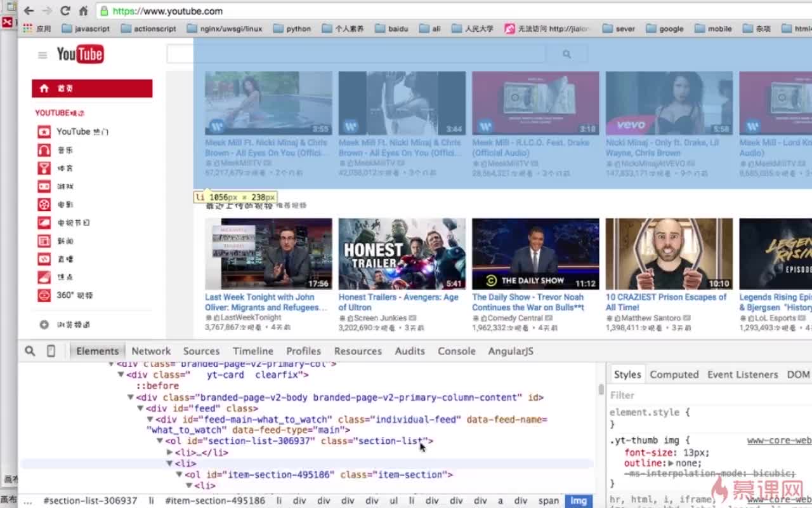Collapse the feed-main-what_to_watch div node
This screenshot has height=508, width=812.
(x=150, y=420)
